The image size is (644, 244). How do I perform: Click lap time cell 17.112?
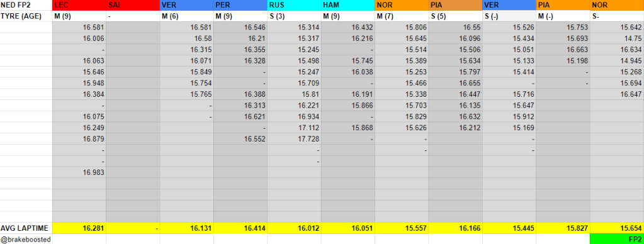pos(294,128)
